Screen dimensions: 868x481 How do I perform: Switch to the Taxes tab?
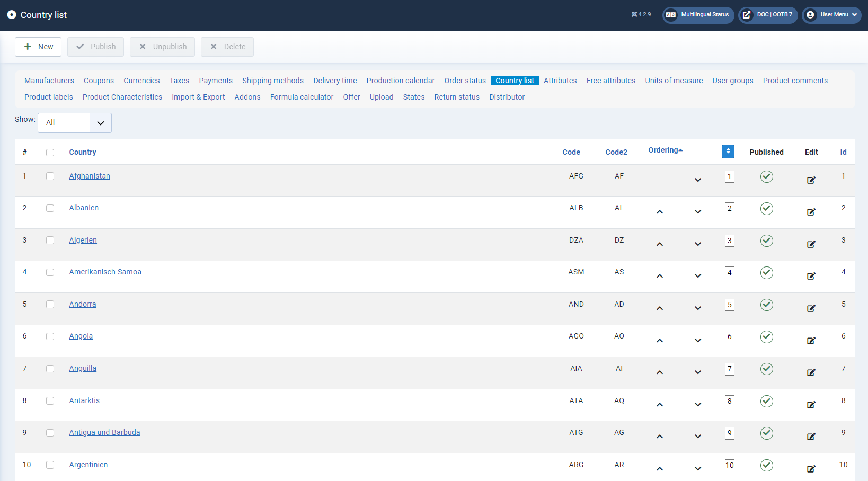coord(179,81)
